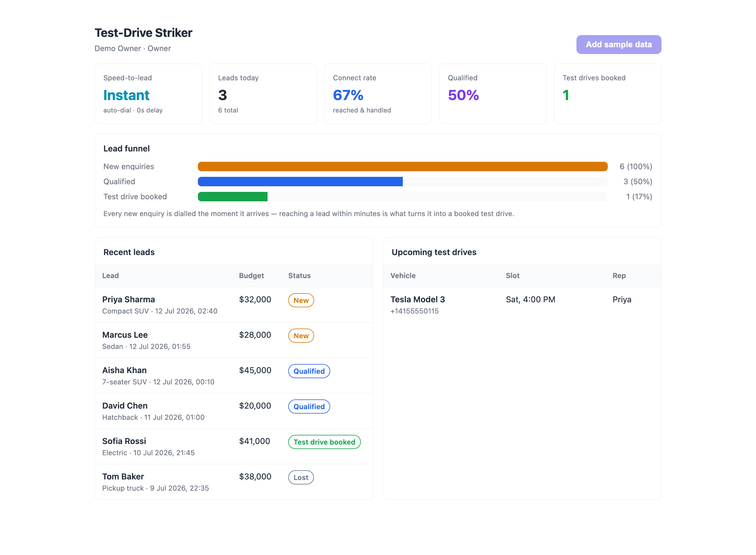Open lead David Chen
This screenshot has width=756, height=555.
click(234, 411)
